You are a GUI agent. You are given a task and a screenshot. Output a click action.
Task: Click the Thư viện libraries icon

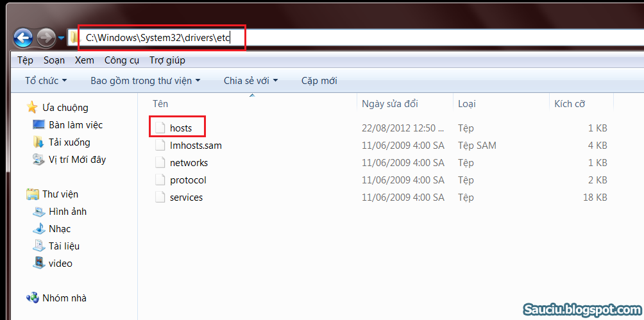(x=32, y=194)
